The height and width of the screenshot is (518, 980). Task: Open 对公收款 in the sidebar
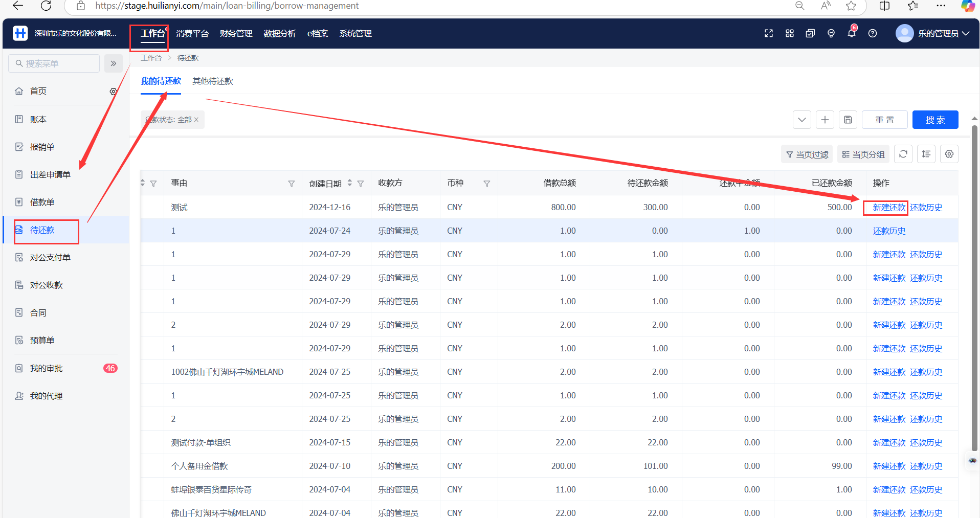point(46,285)
